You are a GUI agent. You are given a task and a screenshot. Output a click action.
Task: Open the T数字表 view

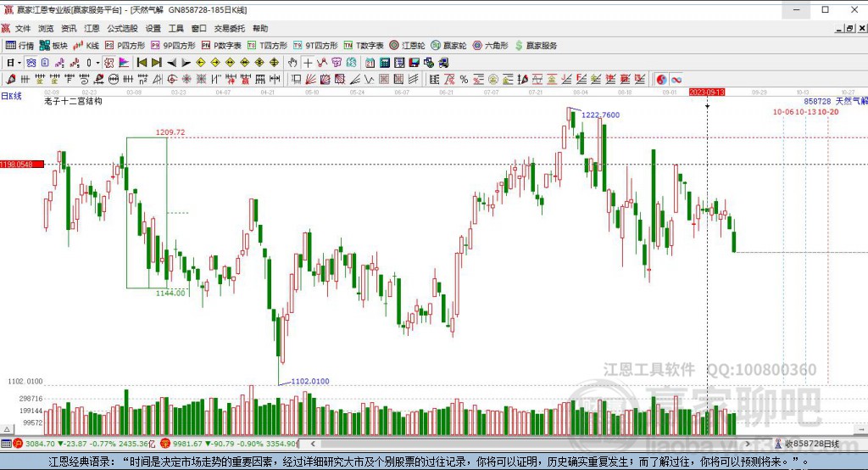pos(364,46)
